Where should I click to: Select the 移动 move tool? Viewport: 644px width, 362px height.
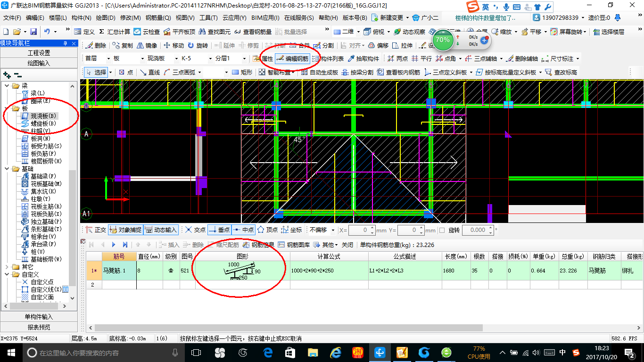coord(174,46)
